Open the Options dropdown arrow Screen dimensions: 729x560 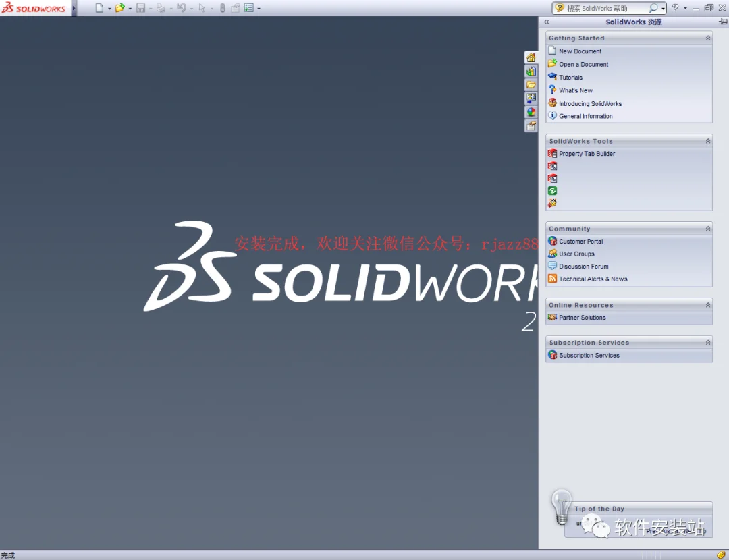(x=259, y=8)
